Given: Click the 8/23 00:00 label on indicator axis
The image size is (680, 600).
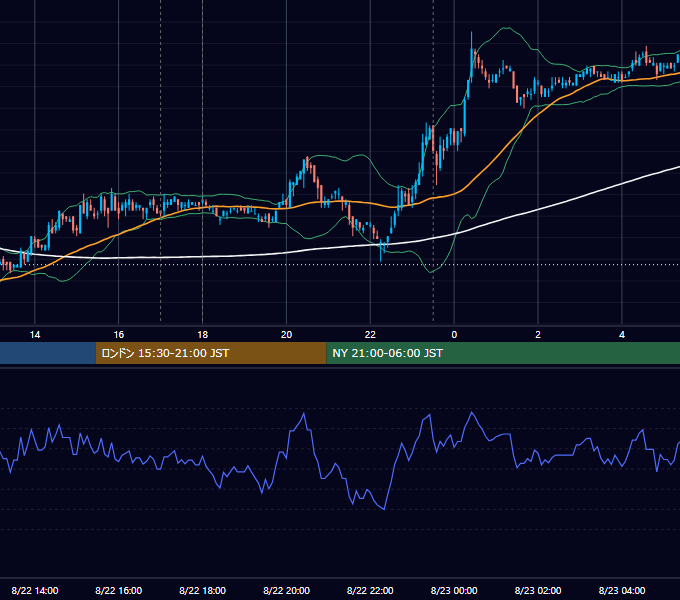Looking at the screenshot, I should coord(454,590).
